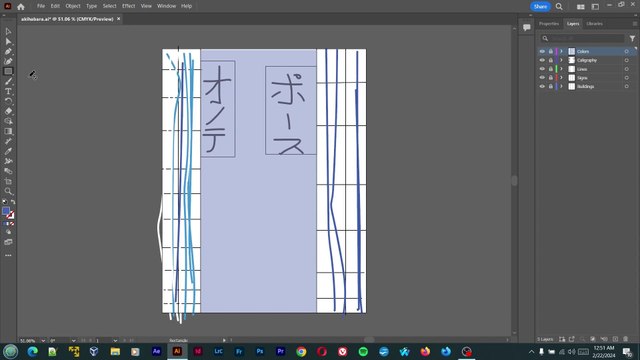Image resolution: width=640 pixels, height=360 pixels.
Task: Open the Edit Toolbar three dots
Action: tap(8, 255)
